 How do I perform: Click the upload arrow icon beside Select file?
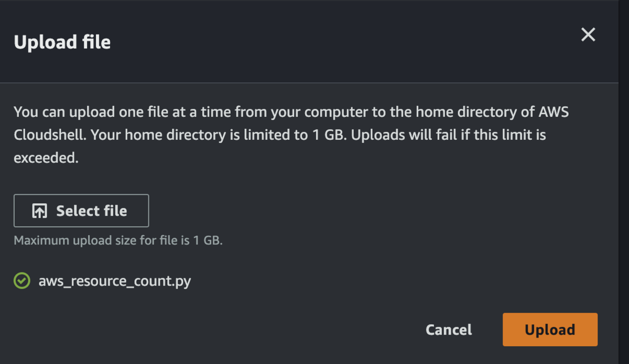[x=40, y=211]
